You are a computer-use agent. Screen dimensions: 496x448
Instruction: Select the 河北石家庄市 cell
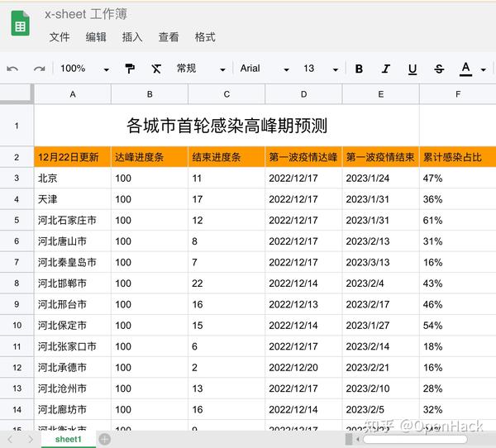point(73,220)
